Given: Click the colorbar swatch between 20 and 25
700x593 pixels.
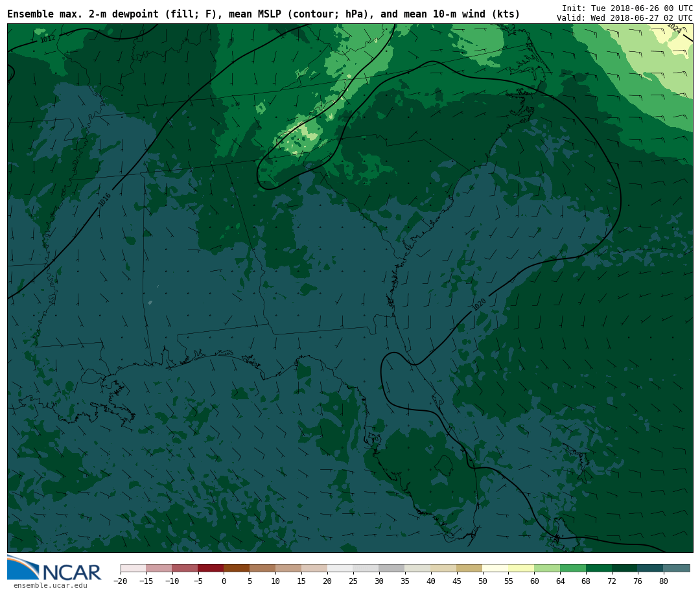Looking at the screenshot, I should pyautogui.click(x=341, y=568).
